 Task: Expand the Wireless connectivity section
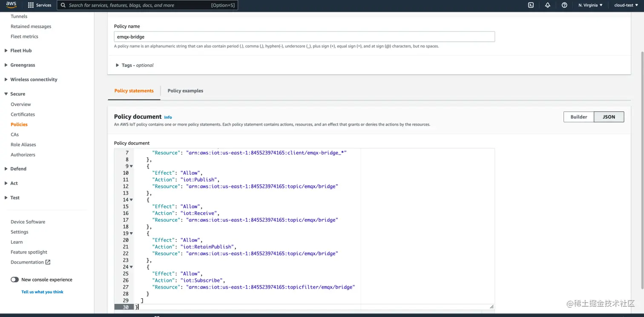coord(31,79)
